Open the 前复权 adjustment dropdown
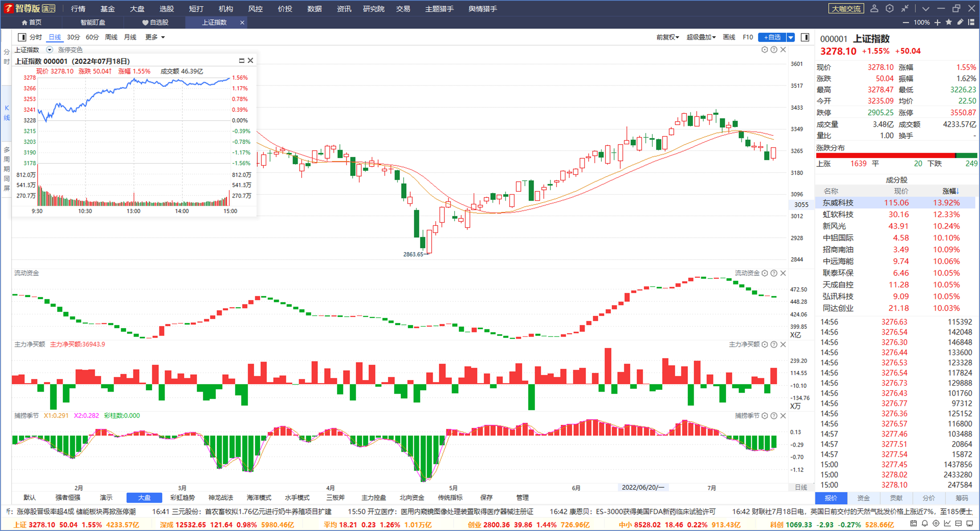 pos(668,37)
